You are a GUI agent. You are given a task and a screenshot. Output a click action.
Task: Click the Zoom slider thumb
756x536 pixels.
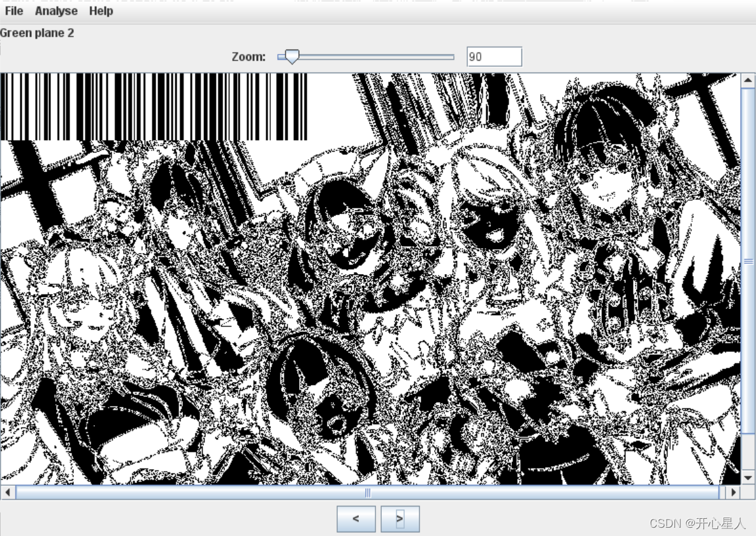[x=292, y=56]
